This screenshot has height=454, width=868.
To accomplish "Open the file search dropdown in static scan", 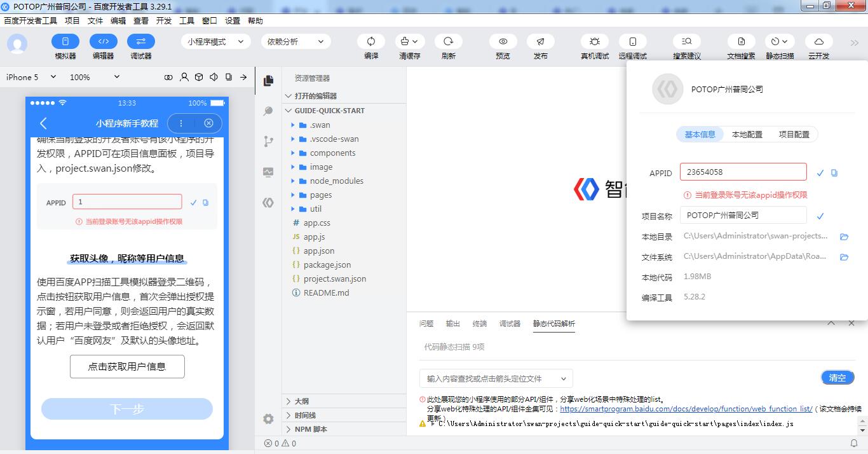I will [496, 378].
